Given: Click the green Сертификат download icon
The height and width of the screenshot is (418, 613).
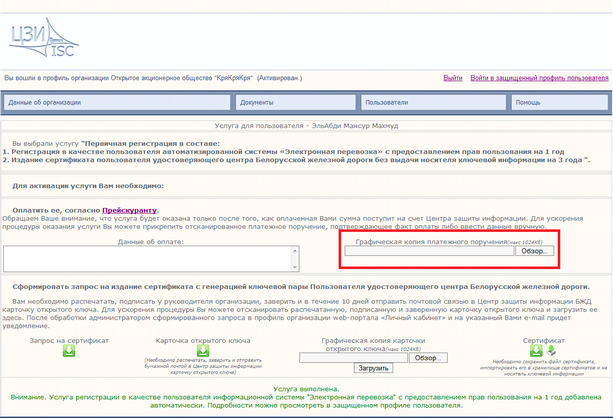Looking at the screenshot, I should click(536, 350).
